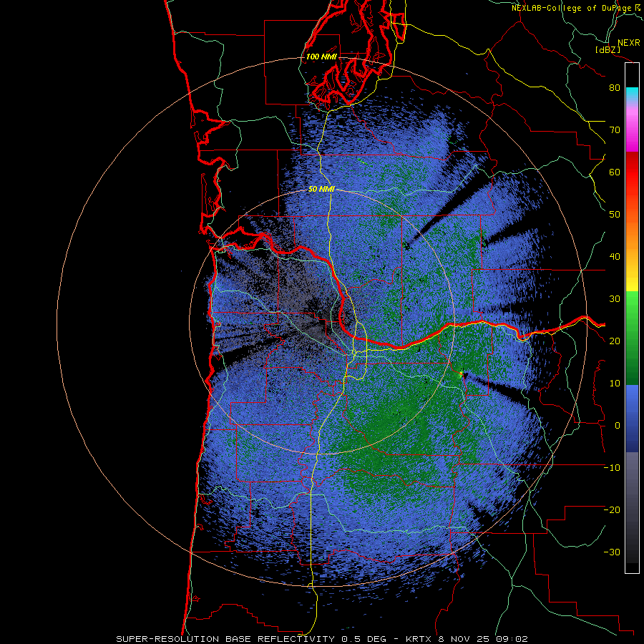This screenshot has width=644, height=644.
Task: Click the 50 dBZ scale value
Action: 615,215
